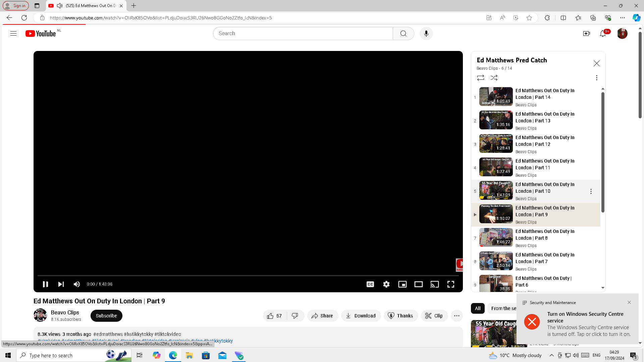Close the Ed Matthews Pred Catch playlist panel
Image resolution: width=644 pixels, height=362 pixels.
(596, 63)
